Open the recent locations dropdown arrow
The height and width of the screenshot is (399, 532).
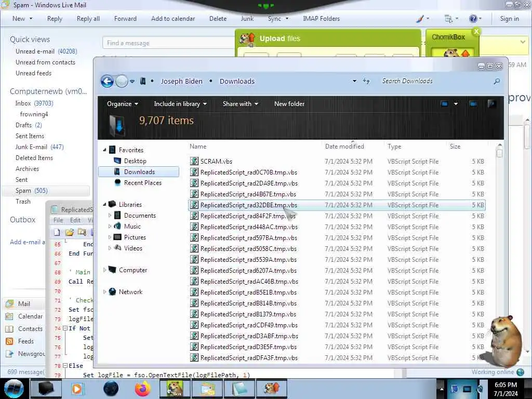click(x=132, y=82)
